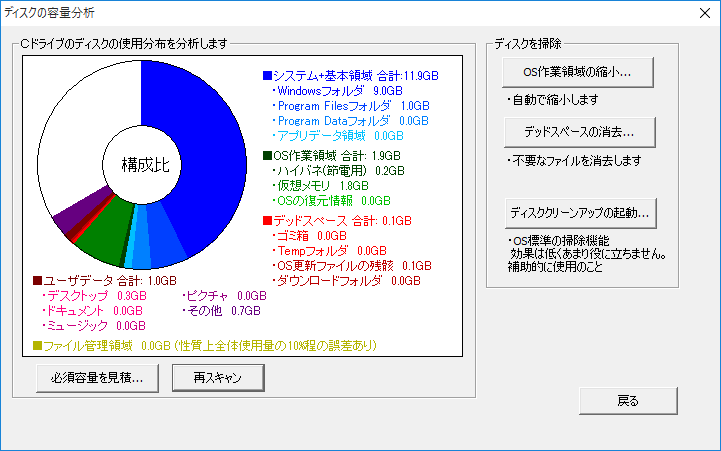Image resolution: width=721 pixels, height=451 pixels.
Task: Click the yellow ファイル管理領域 legend square
Action: 37,346
